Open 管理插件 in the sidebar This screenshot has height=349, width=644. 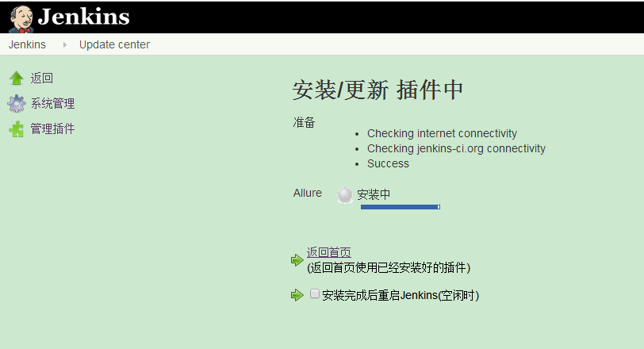52,129
